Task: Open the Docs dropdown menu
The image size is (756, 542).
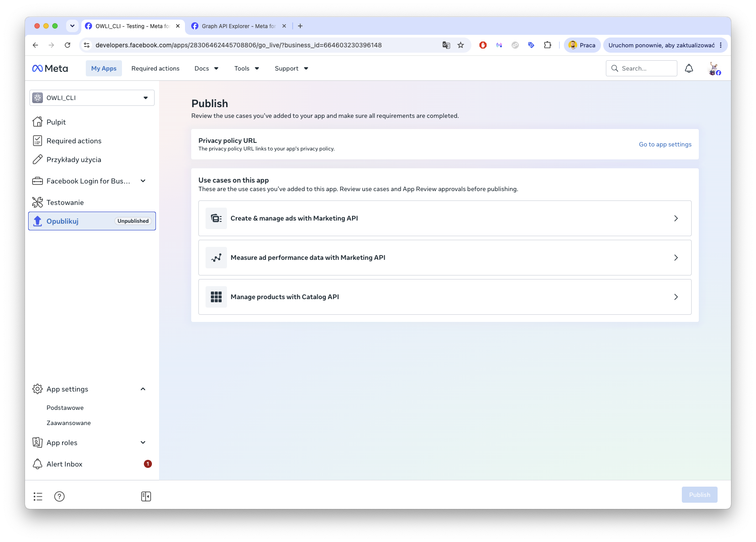Action: coord(206,68)
